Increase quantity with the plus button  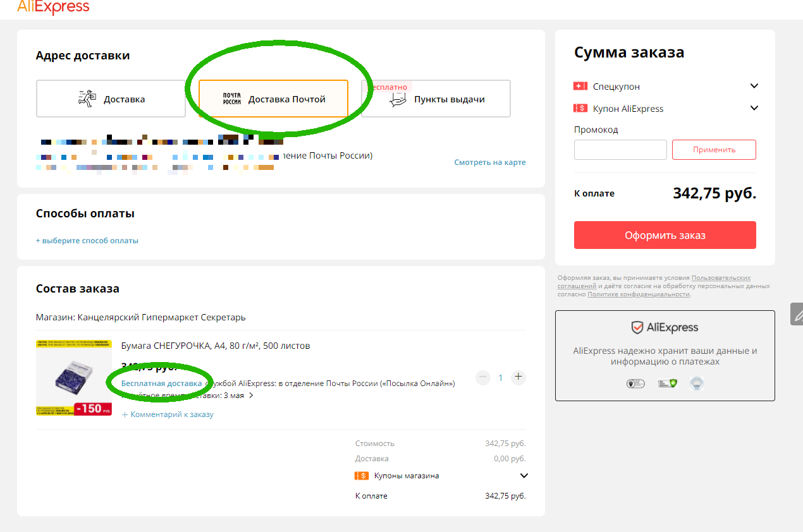518,377
